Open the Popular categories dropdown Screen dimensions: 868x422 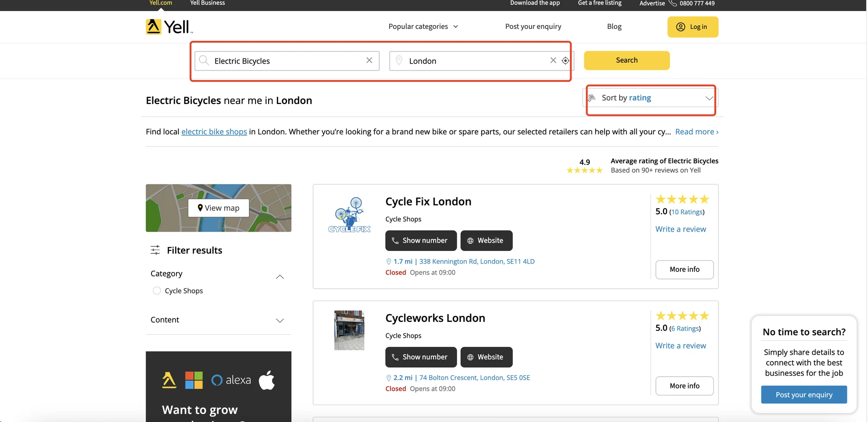(x=423, y=26)
